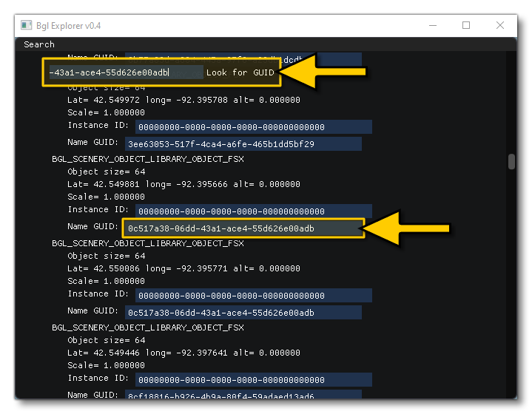Maximize the Bgl Explorer window
The width and height of the screenshot is (532, 414).
[466, 25]
